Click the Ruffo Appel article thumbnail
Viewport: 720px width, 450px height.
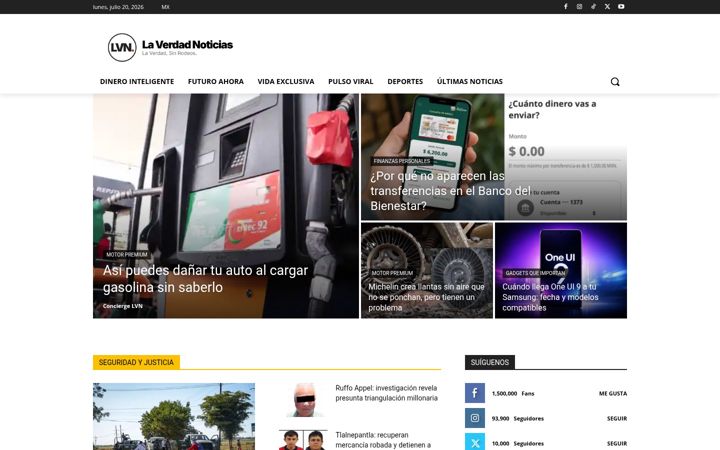(x=304, y=400)
